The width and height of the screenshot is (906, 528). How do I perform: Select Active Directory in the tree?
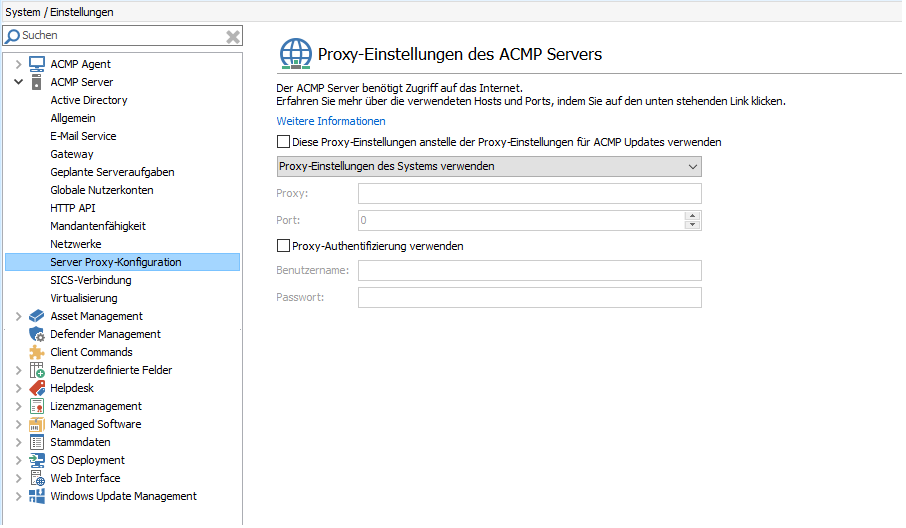pyautogui.click(x=88, y=100)
